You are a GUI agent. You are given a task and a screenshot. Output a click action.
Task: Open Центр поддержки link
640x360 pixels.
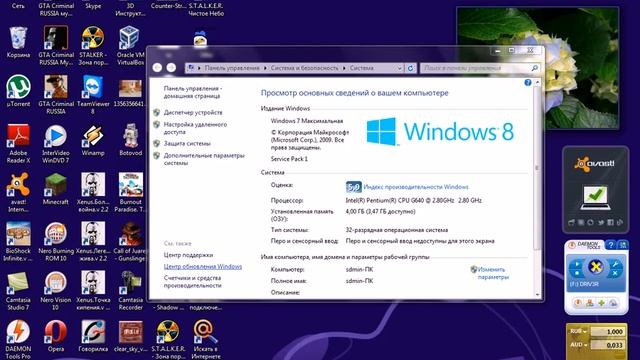pyautogui.click(x=188, y=255)
